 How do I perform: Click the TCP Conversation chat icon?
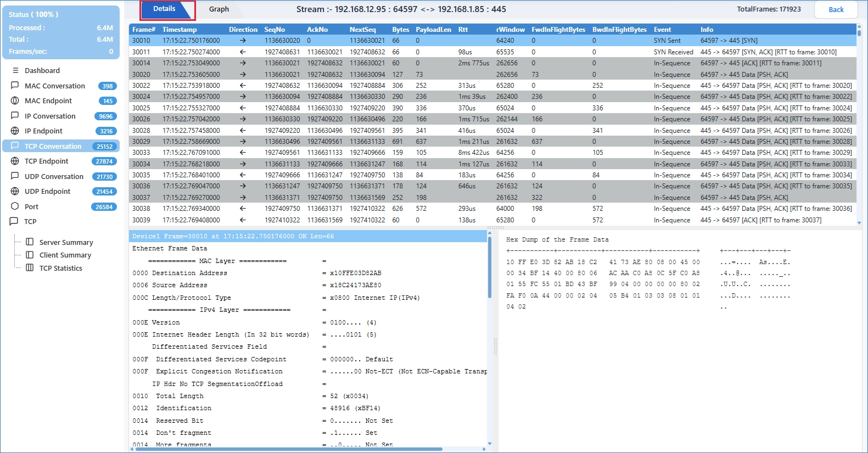click(x=15, y=146)
